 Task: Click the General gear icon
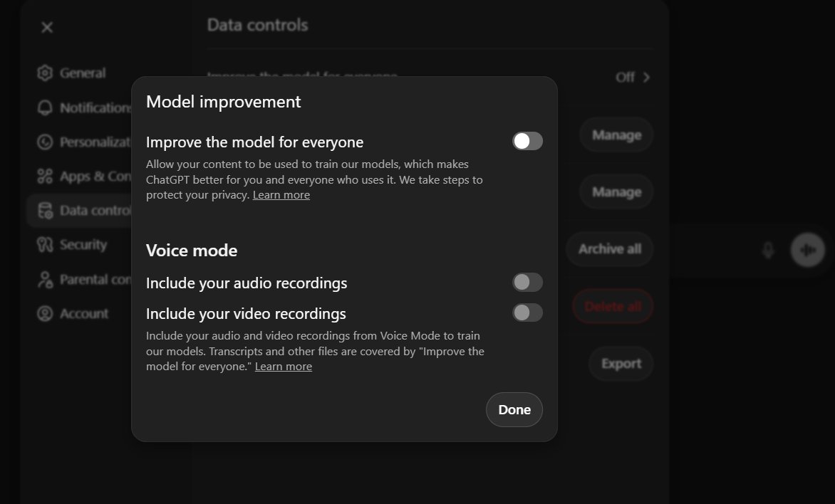point(46,73)
